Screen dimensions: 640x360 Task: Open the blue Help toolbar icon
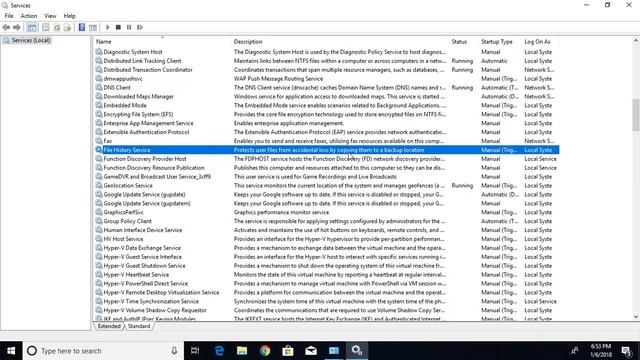(x=82, y=27)
